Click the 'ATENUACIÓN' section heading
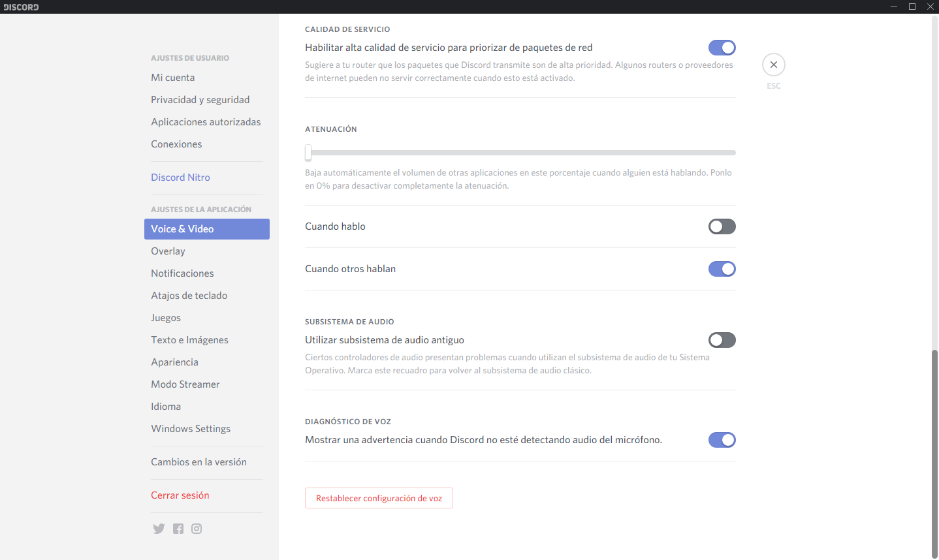The width and height of the screenshot is (939, 560). coord(331,129)
